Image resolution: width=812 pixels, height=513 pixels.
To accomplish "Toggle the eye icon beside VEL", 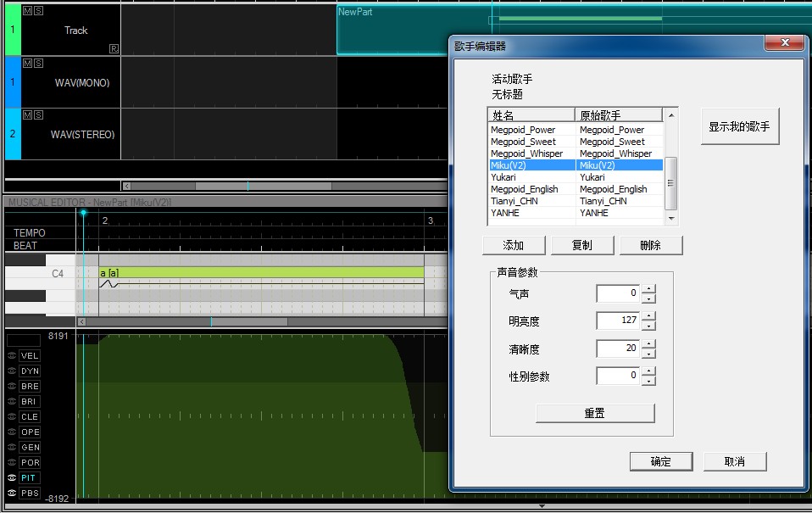I will 12,355.
